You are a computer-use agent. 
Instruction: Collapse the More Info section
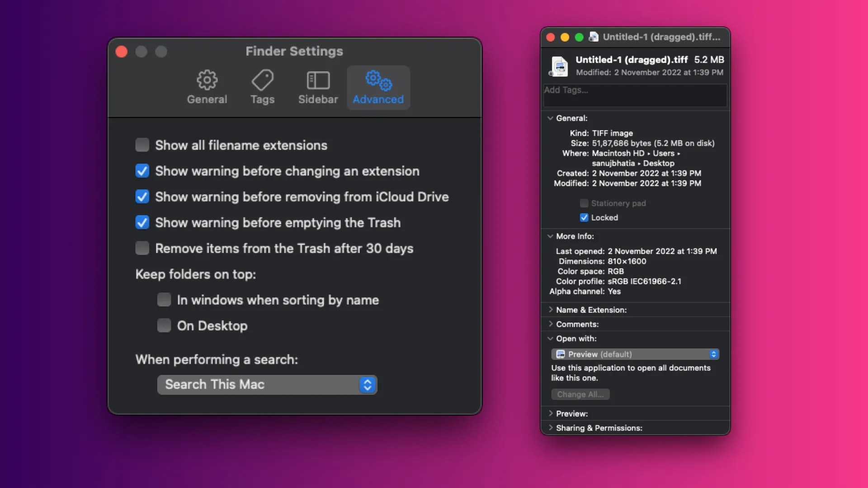click(551, 236)
